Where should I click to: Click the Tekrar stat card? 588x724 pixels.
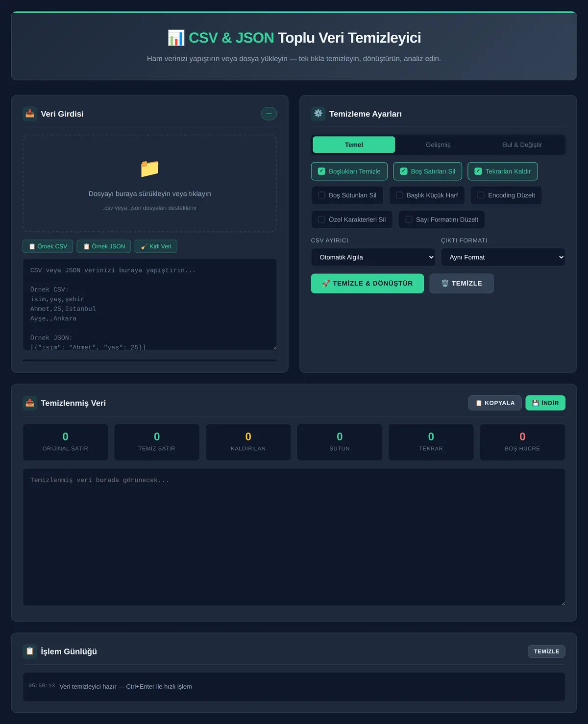[431, 442]
